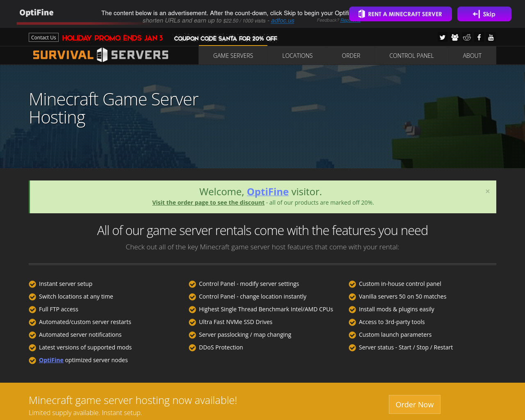Viewport: 525px width, 420px height.
Task: Select 'Control Panel - change location instantly' text
Action: (253, 297)
